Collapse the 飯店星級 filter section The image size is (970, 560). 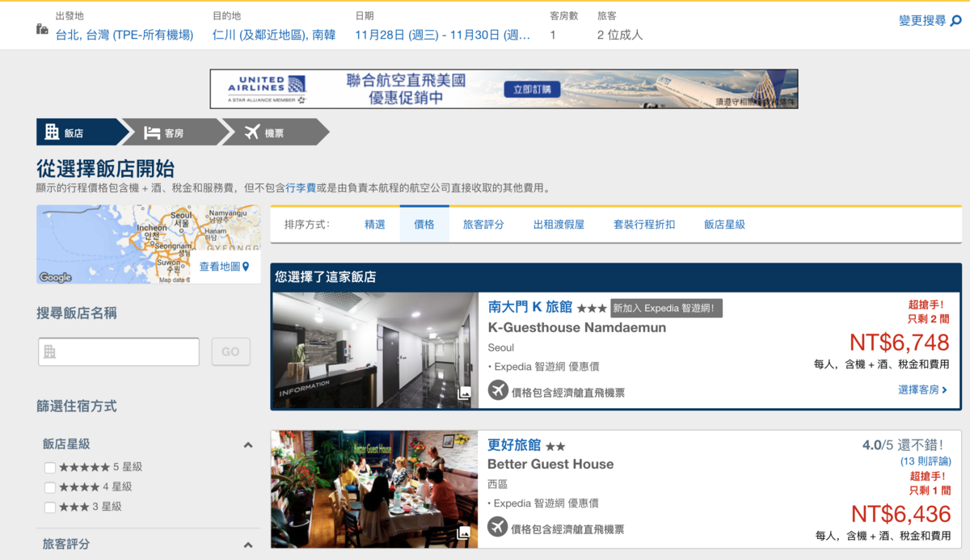[x=248, y=444]
